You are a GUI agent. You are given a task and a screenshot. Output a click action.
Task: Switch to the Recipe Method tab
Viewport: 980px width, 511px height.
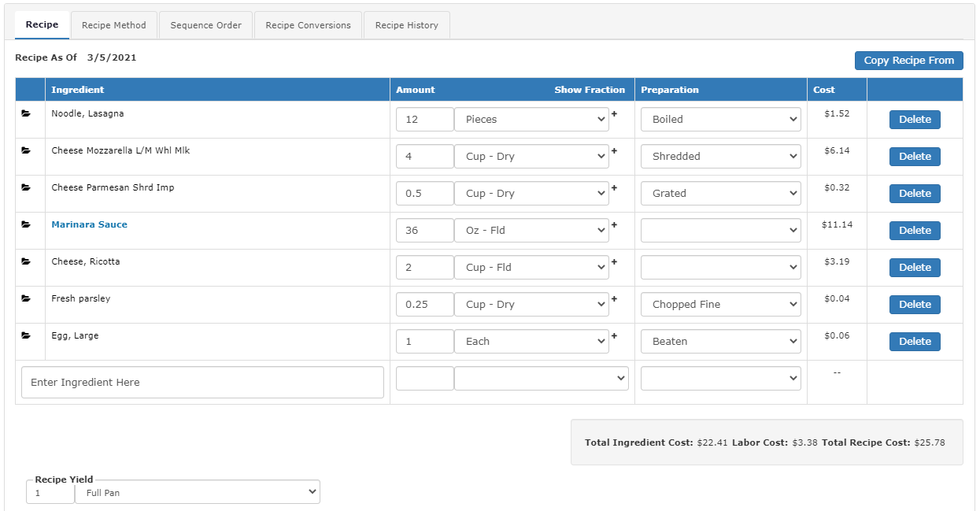(114, 25)
